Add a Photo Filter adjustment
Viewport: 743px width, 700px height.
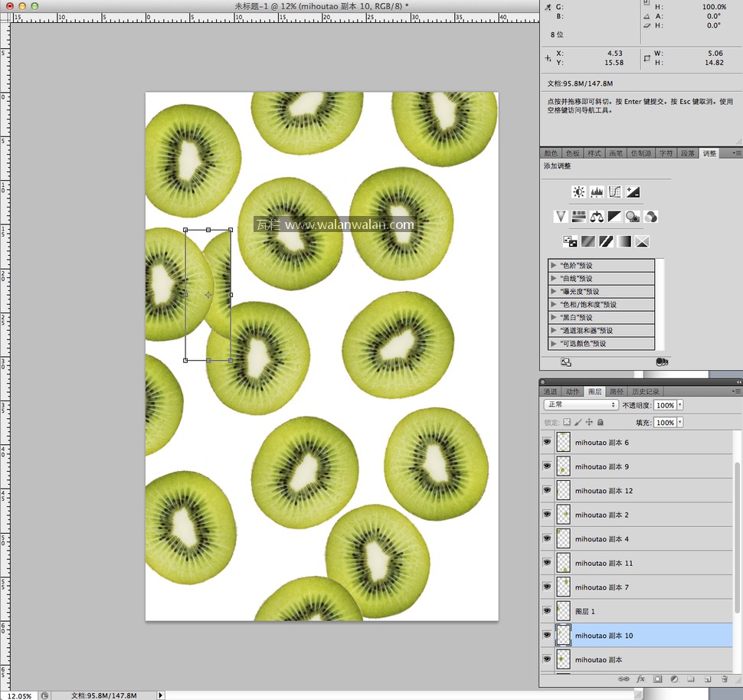[633, 217]
